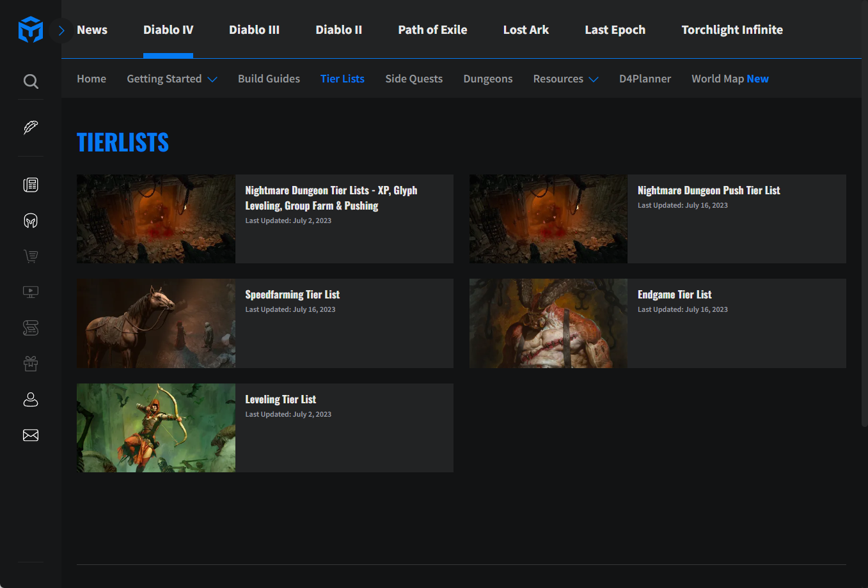
Task: Expand the Getting Started dropdown chevron
Action: (x=212, y=79)
